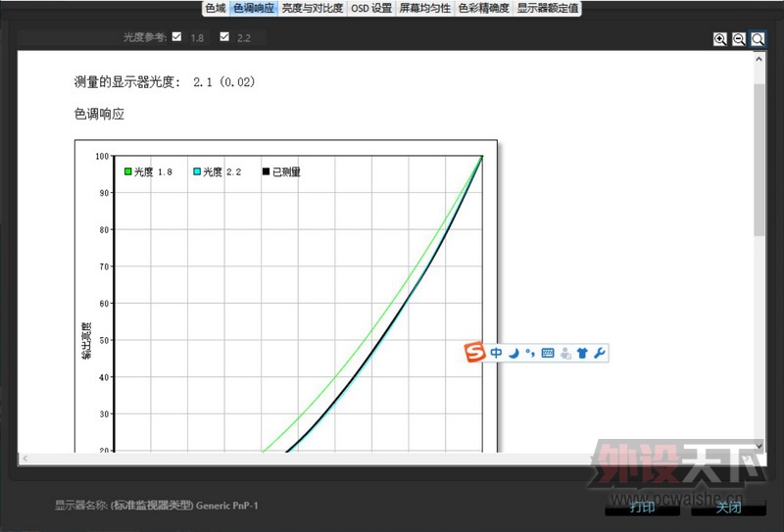Switch to the OSD 设置 tab

click(371, 8)
